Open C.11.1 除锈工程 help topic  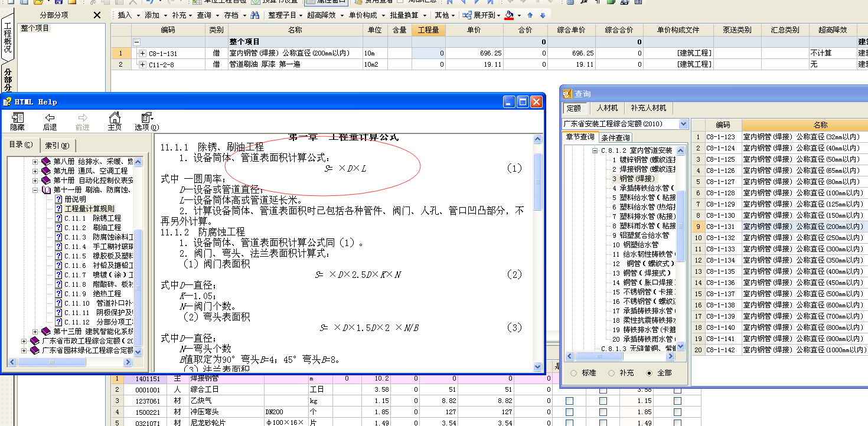click(x=93, y=218)
